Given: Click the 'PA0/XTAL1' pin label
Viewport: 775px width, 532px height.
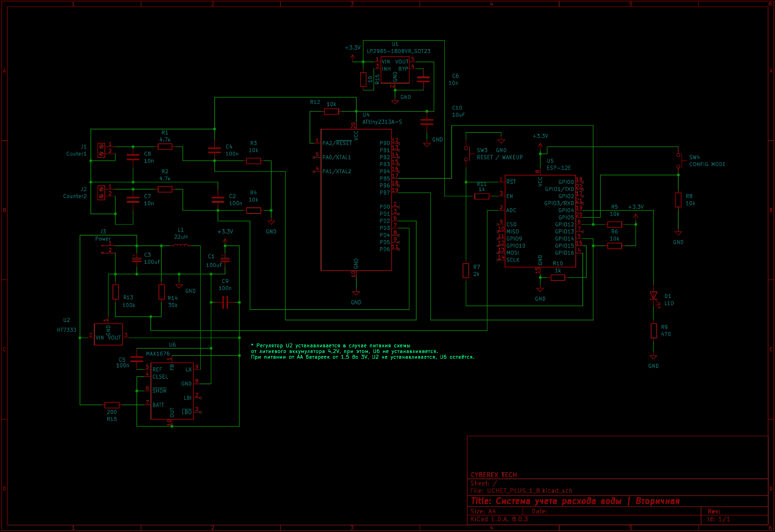Looking at the screenshot, I should click(x=337, y=157).
